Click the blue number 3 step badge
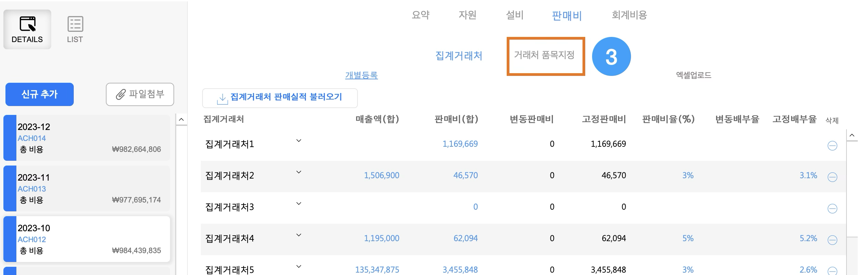Viewport: 868px width, 275px height. point(611,56)
